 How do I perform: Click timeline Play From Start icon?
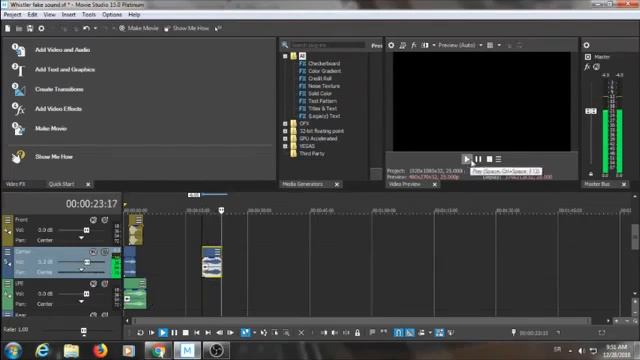151,333
